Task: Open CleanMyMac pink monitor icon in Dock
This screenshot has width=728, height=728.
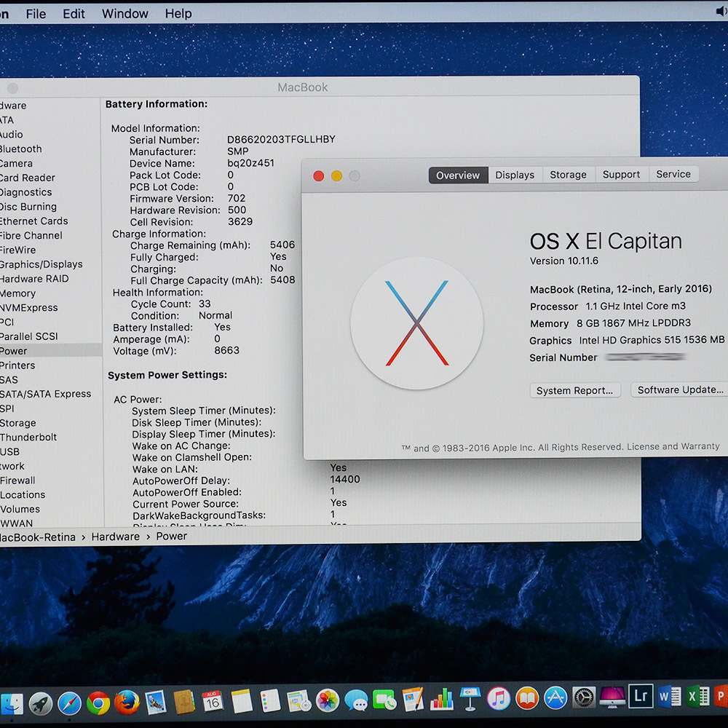Action: (x=613, y=697)
